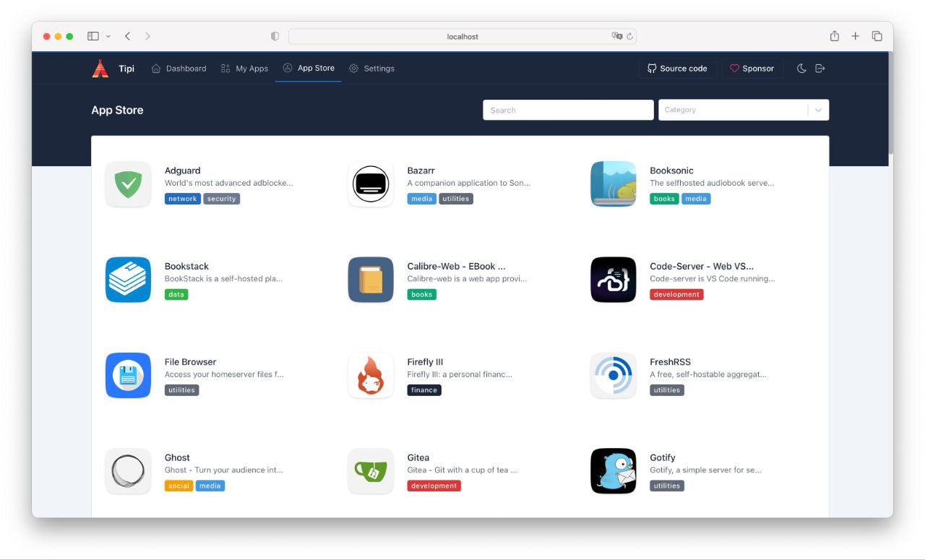Open the Bazarr app icon
Viewport: 925px width, 560px height.
[x=371, y=184]
